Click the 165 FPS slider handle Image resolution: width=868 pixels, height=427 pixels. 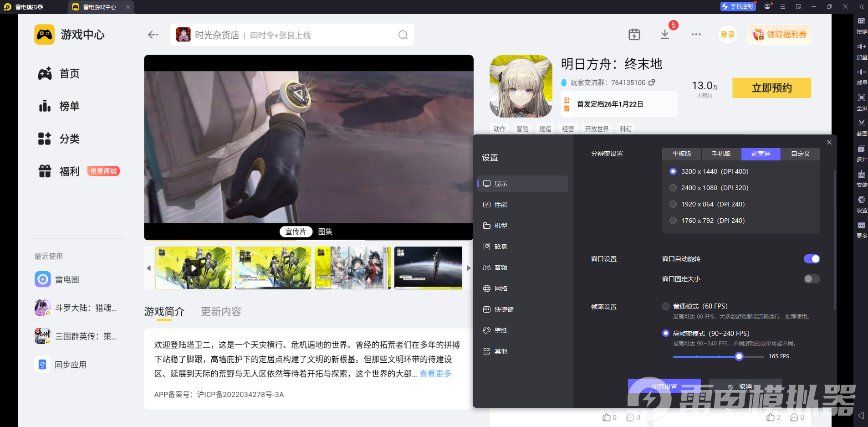(739, 356)
